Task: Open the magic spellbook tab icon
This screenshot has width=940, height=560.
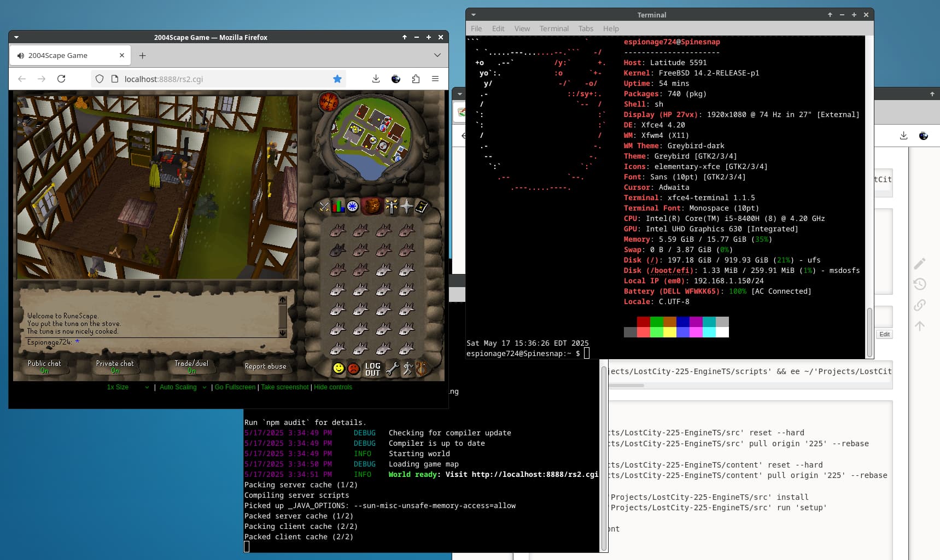Action: (422, 206)
